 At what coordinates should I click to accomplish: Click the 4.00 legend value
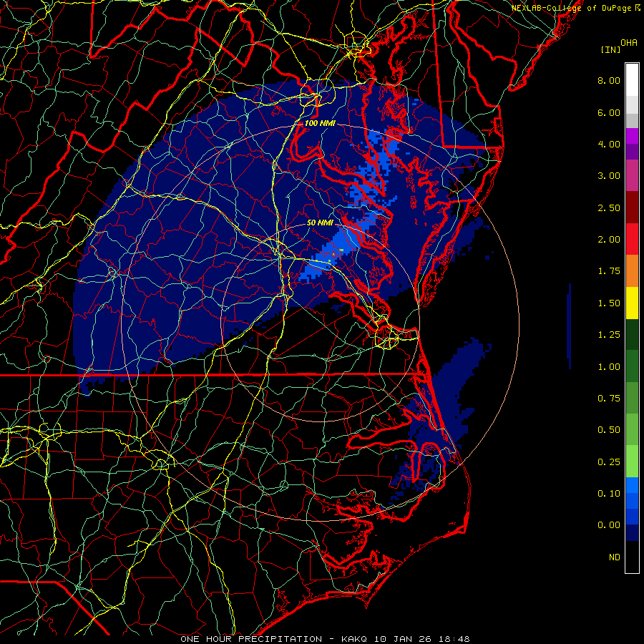click(x=609, y=144)
